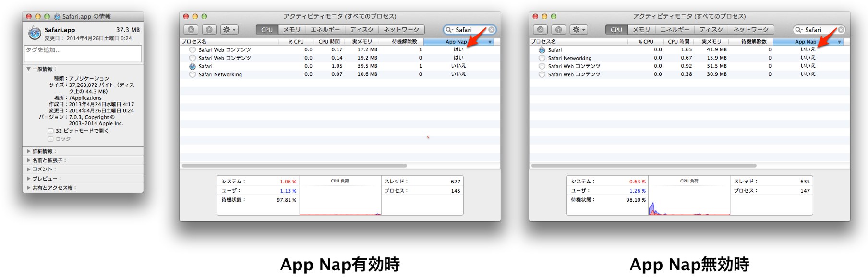Open the gear action menu in the left Activity Monitor

point(229,30)
